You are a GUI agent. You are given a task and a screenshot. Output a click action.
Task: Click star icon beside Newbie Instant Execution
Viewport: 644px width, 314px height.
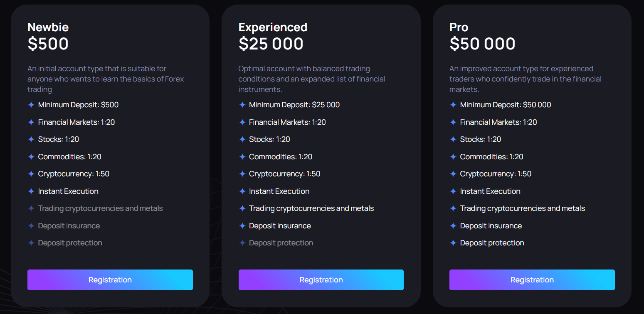tap(31, 191)
